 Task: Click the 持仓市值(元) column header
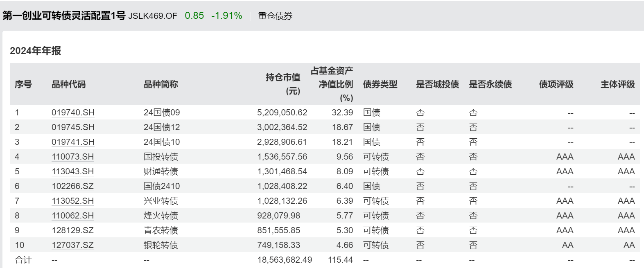pos(283,84)
